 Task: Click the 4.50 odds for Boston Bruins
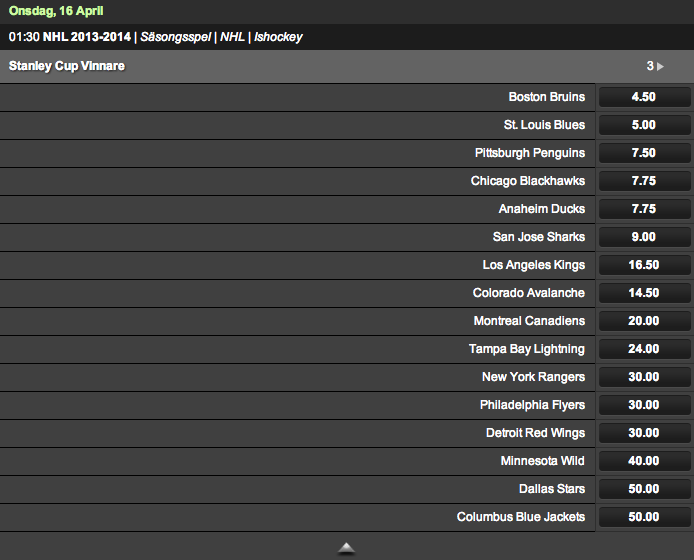[644, 97]
